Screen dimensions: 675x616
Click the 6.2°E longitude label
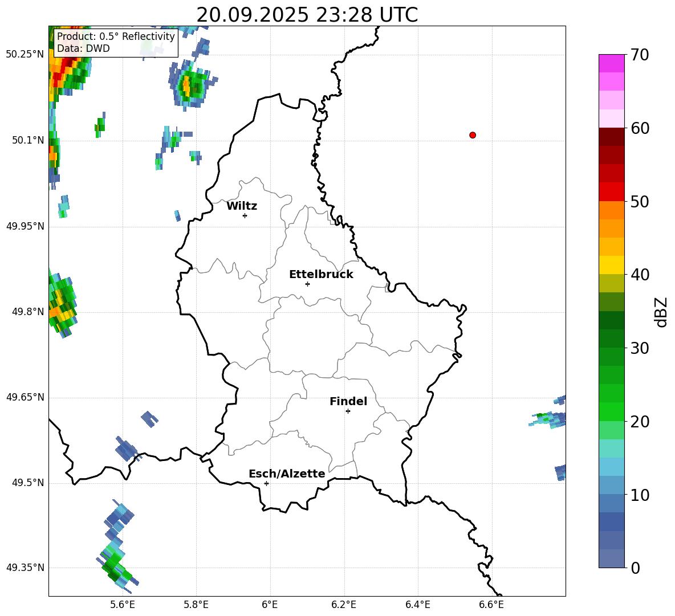(344, 605)
